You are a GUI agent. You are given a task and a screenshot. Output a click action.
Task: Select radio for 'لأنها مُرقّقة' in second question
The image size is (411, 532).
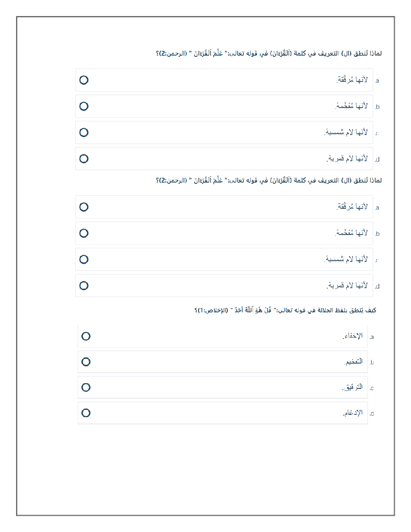coord(84,207)
